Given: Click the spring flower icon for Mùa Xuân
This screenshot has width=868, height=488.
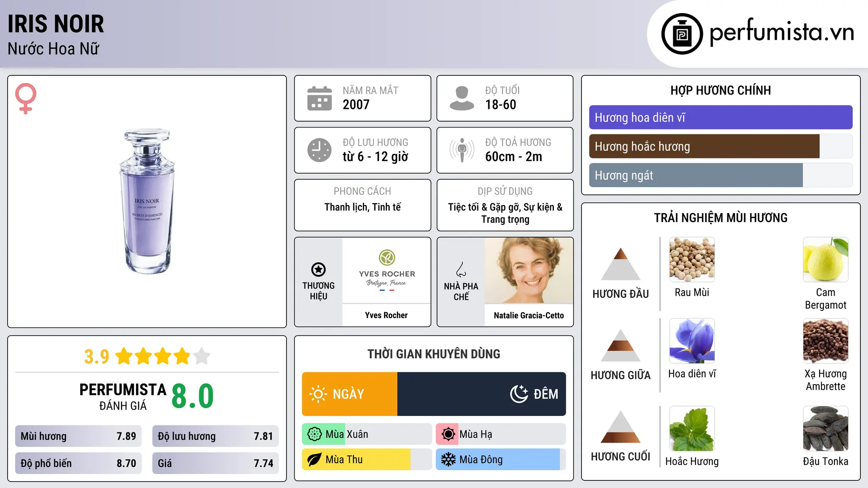Looking at the screenshot, I should tap(314, 434).
